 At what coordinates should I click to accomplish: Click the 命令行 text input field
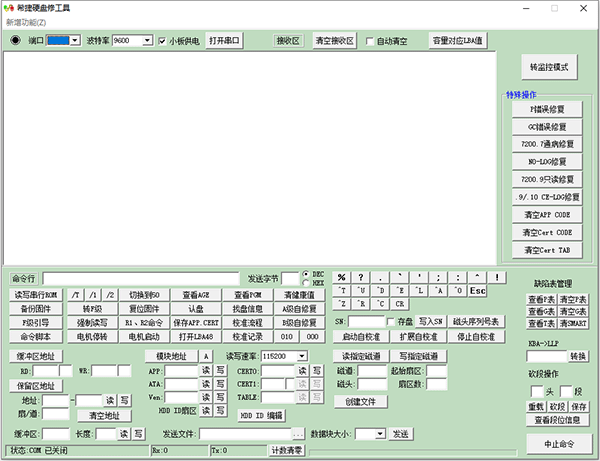[140, 277]
